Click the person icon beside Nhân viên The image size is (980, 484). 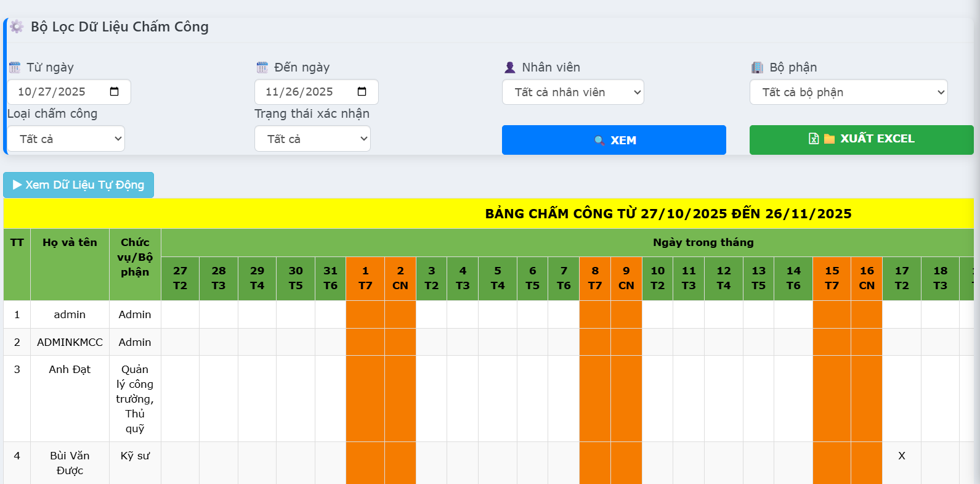(x=510, y=67)
